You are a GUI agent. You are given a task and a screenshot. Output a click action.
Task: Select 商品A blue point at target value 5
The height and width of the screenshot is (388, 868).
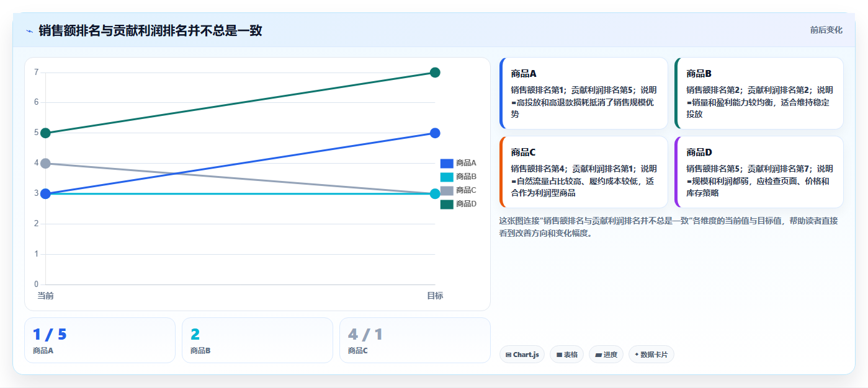click(435, 133)
